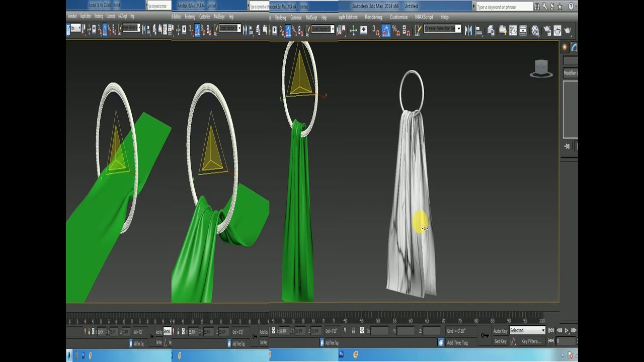644x362 pixels.
Task: Open Edit Named Selection Sets in rightmost window
Action: click(x=418, y=30)
